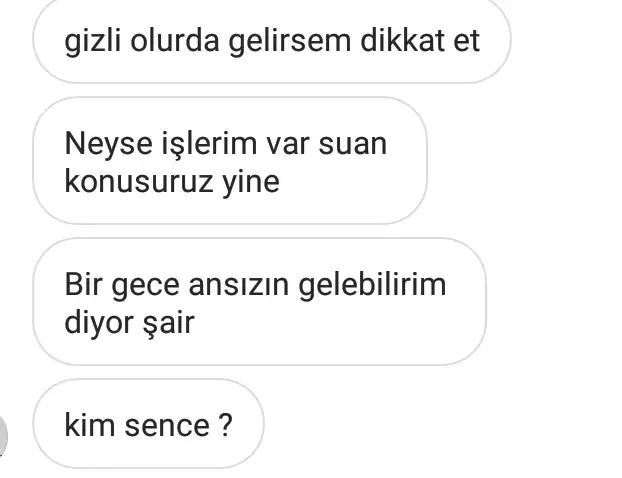Select the 'Bir gece ansızın gelebilirim' message bubble
The image size is (622, 478).
[x=259, y=301]
